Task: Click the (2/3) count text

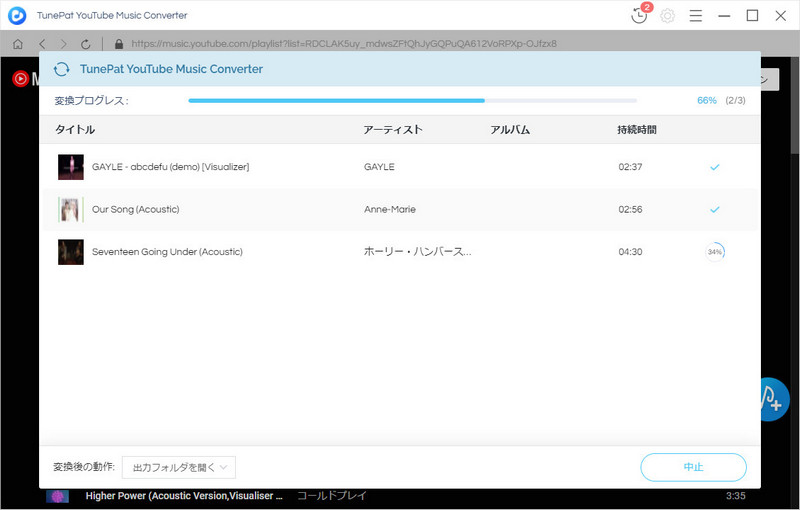Action: point(735,100)
